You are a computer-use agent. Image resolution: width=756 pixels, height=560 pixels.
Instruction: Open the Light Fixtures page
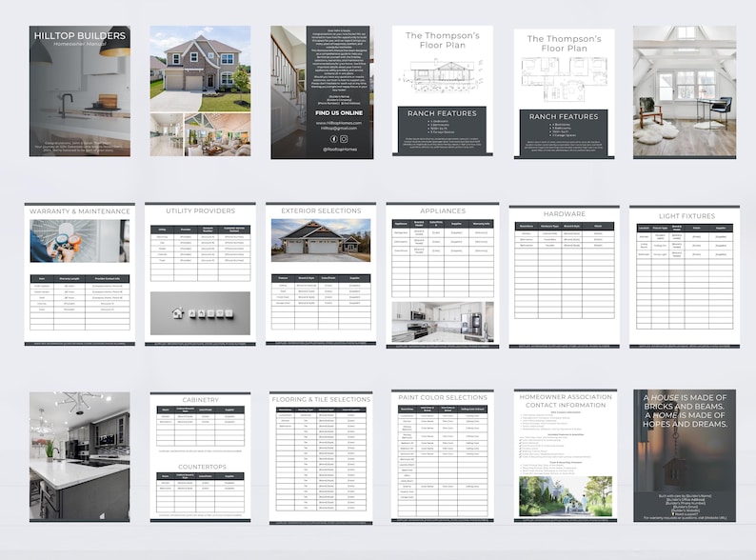coord(685,276)
